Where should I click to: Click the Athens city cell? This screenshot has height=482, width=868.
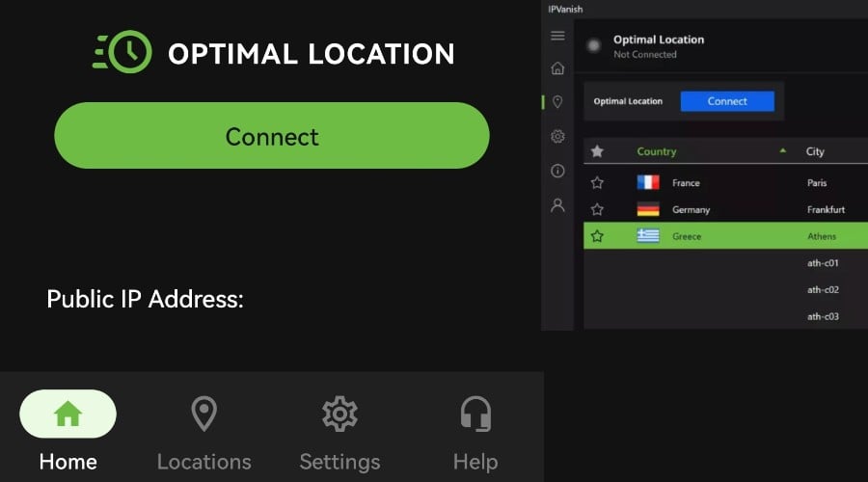(822, 236)
